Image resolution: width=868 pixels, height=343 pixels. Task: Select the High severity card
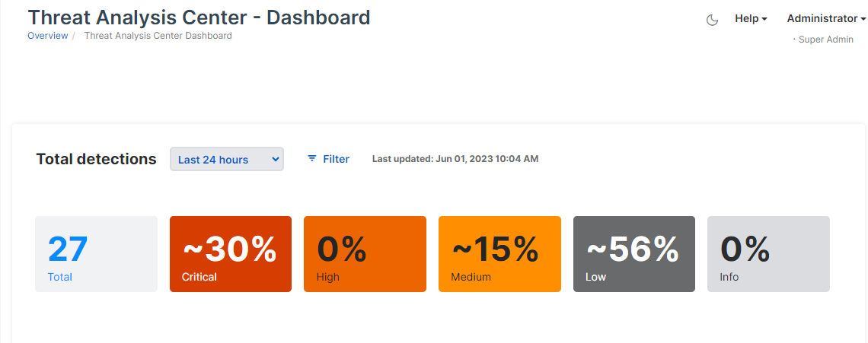365,254
